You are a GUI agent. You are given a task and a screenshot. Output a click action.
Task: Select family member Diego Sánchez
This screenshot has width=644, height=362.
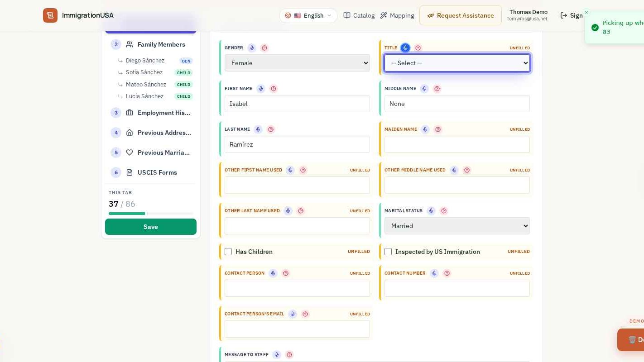[x=155, y=61]
